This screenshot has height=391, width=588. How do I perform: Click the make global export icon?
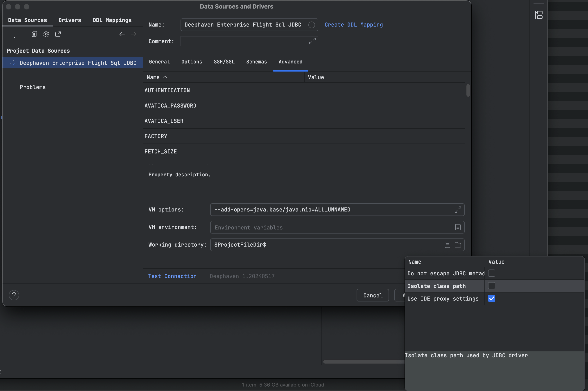point(58,34)
